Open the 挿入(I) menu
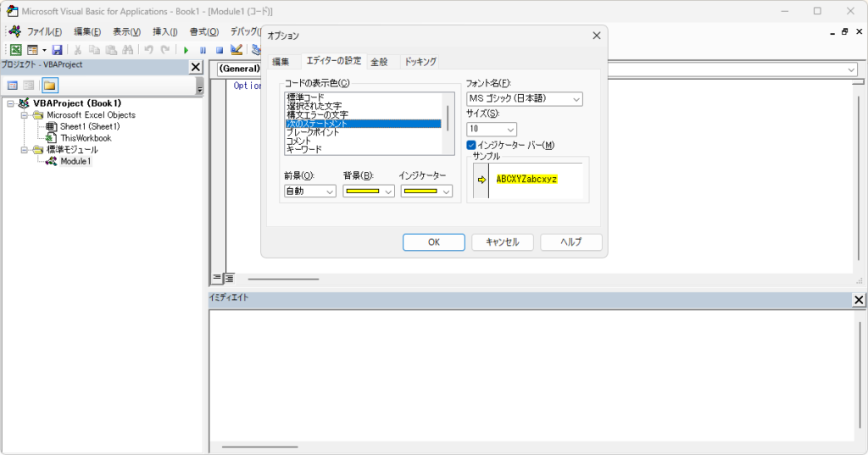The height and width of the screenshot is (455, 868). coord(165,31)
